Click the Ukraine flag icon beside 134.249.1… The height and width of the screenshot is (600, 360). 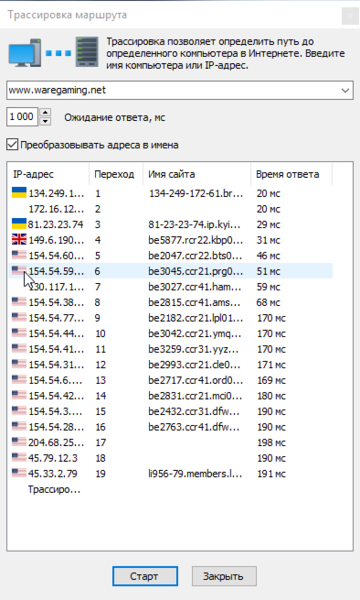(x=19, y=192)
